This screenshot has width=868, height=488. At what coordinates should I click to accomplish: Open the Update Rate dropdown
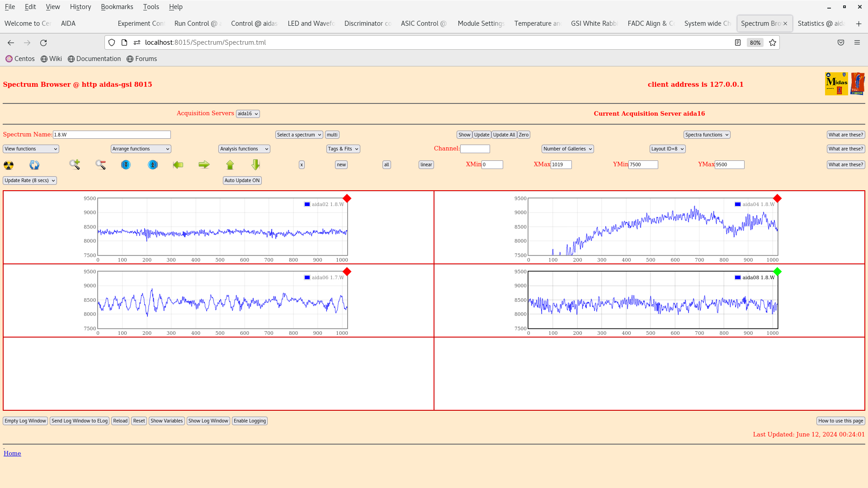(x=30, y=180)
